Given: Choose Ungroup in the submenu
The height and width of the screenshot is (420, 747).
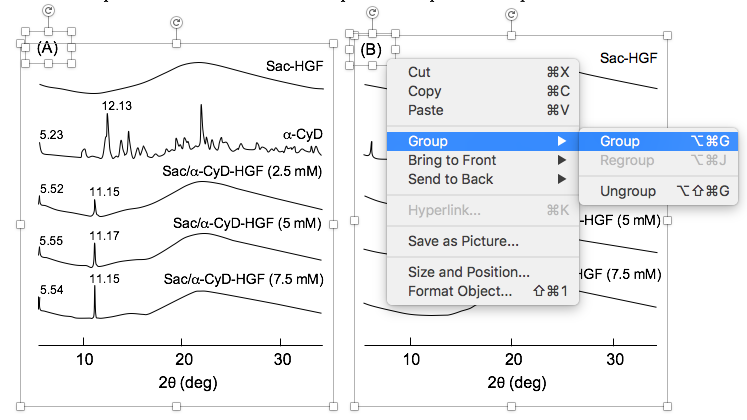Looking at the screenshot, I should coord(658,191).
